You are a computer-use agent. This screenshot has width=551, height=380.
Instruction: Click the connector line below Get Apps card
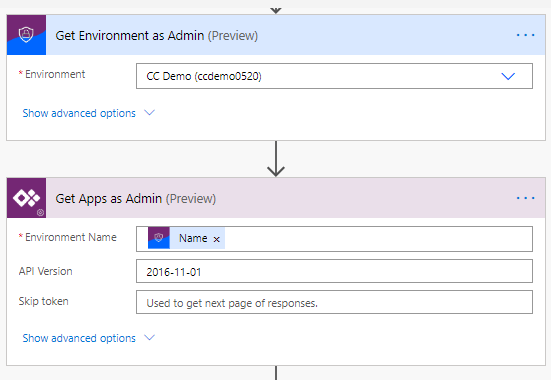point(276,373)
